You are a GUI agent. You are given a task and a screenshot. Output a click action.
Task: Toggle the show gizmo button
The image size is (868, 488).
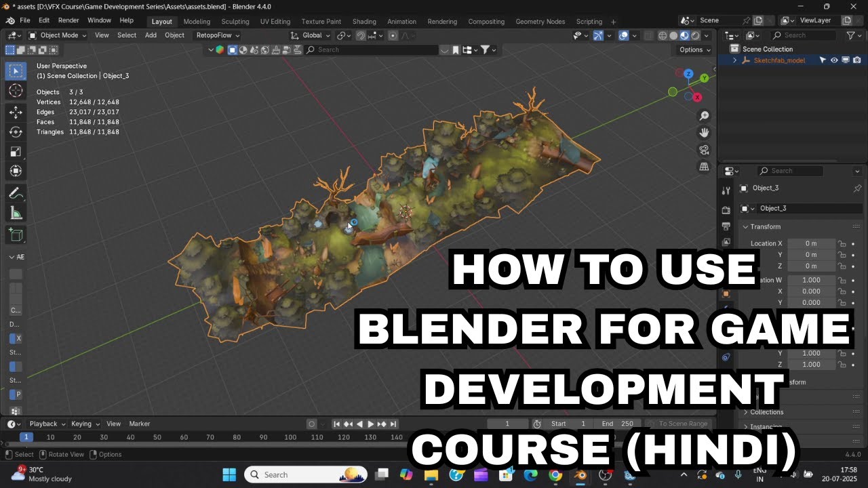pyautogui.click(x=599, y=35)
